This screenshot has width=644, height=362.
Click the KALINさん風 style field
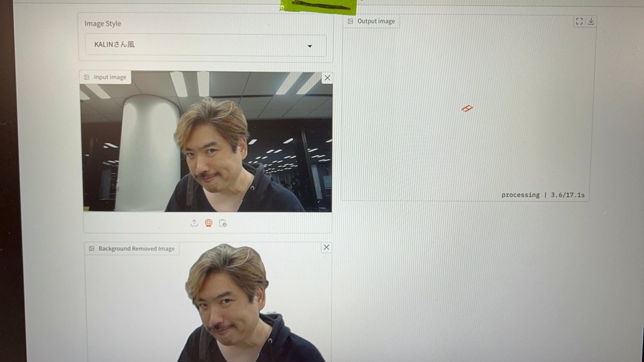click(206, 45)
